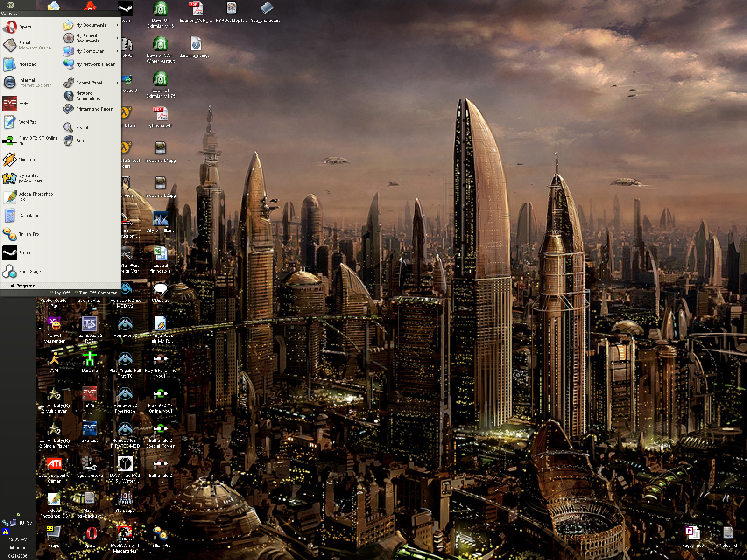Image resolution: width=747 pixels, height=560 pixels.
Task: Click the Turn Off Computer button
Action: pyautogui.click(x=97, y=293)
